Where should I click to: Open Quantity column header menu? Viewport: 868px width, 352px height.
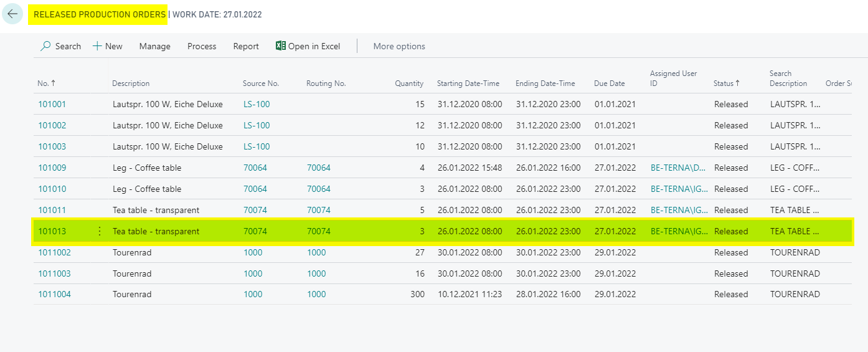click(409, 83)
